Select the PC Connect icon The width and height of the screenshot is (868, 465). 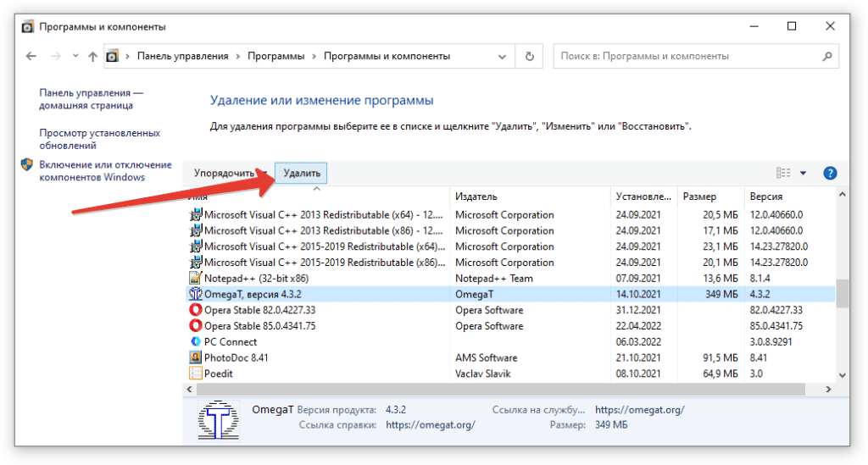[196, 341]
